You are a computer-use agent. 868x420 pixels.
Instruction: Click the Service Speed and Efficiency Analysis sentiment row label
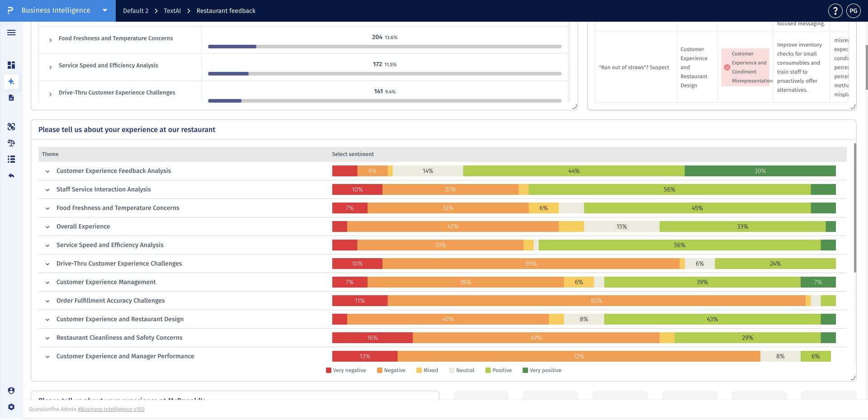click(x=110, y=245)
